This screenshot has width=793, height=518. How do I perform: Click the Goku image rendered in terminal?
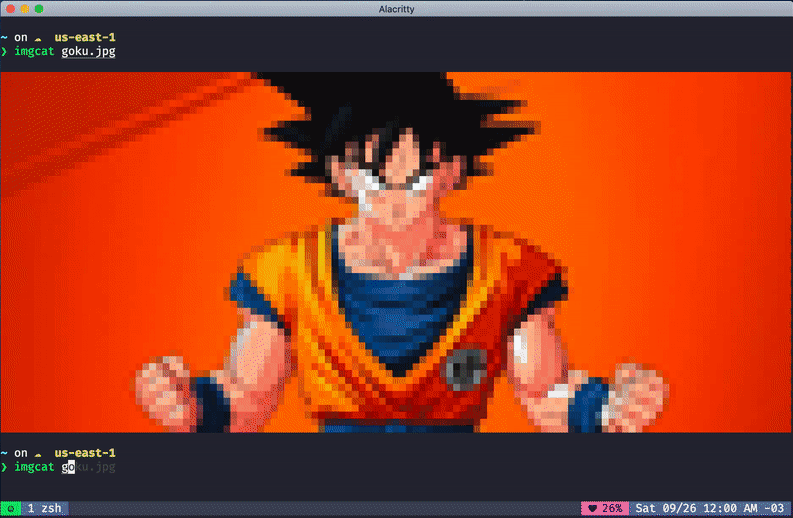(395, 252)
